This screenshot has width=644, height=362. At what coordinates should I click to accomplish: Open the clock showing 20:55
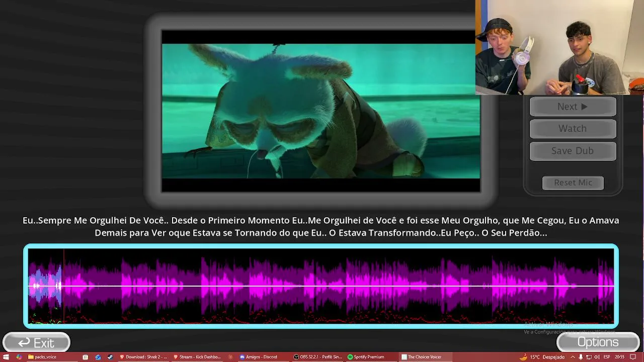pyautogui.click(x=619, y=357)
